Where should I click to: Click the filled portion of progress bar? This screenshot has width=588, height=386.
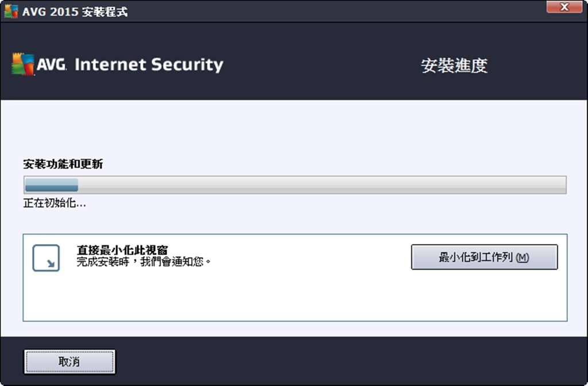click(x=51, y=185)
